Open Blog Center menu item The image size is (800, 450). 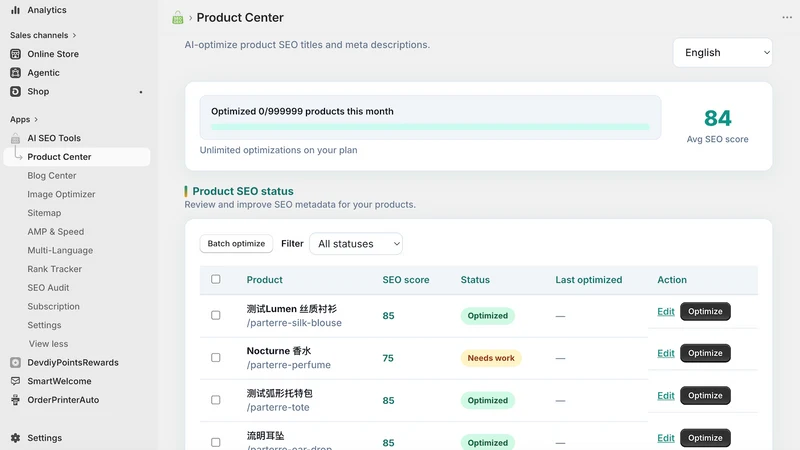(x=52, y=176)
